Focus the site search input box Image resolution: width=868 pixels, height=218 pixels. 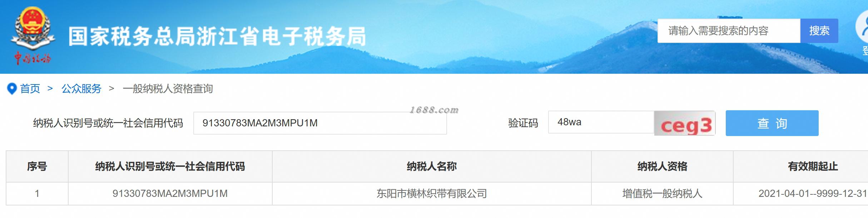[x=729, y=31]
